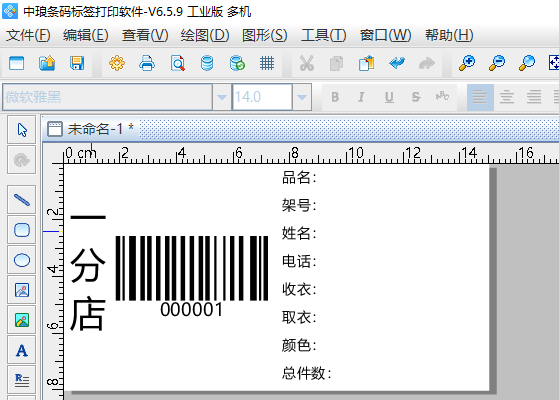Open database settings cylinder icon
Image resolution: width=559 pixels, height=400 pixels.
point(207,63)
